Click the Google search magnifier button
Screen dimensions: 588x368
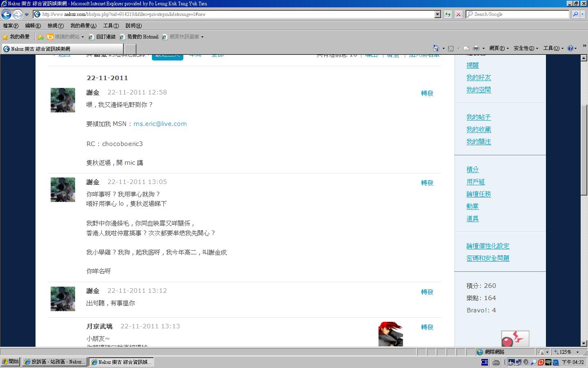coord(575,14)
